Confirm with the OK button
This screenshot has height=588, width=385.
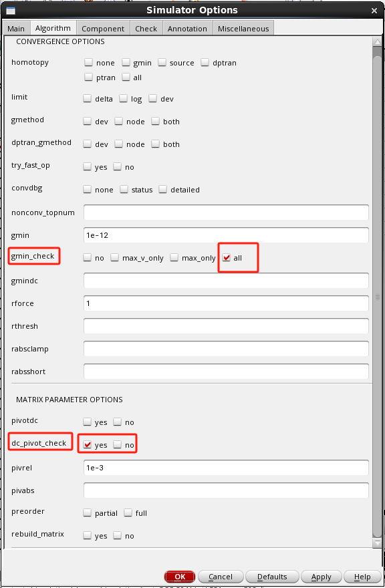click(x=180, y=577)
